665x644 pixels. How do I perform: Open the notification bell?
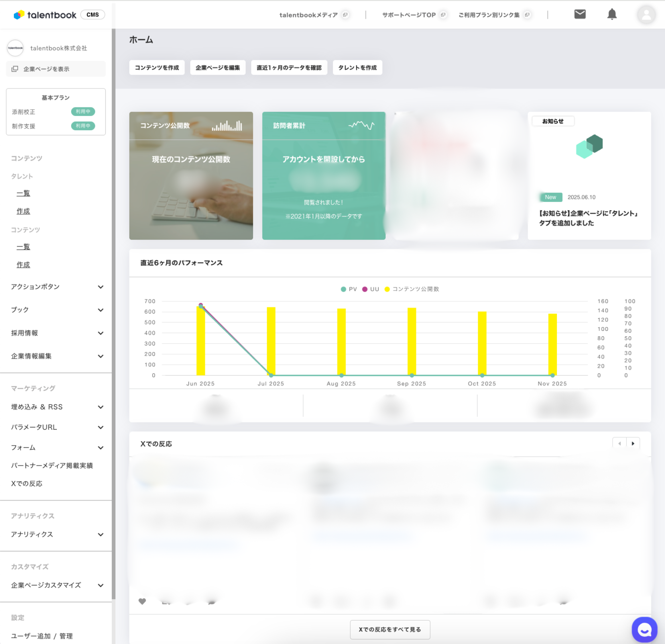(x=612, y=14)
